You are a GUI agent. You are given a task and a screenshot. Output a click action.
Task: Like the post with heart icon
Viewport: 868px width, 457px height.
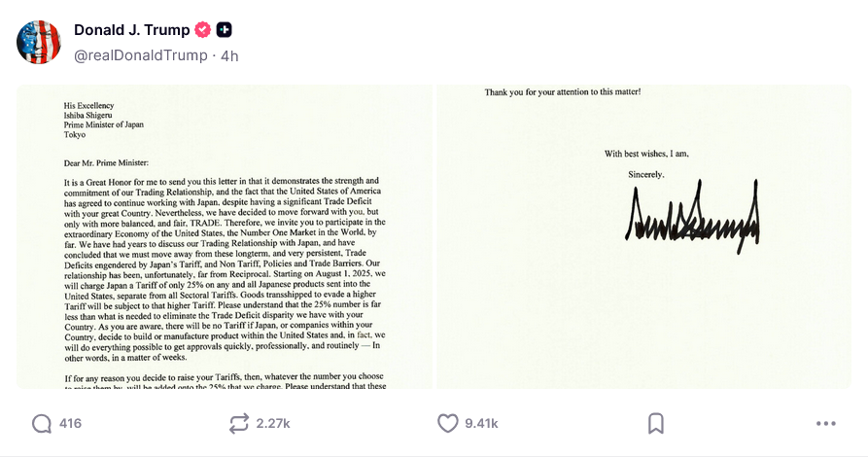click(448, 424)
